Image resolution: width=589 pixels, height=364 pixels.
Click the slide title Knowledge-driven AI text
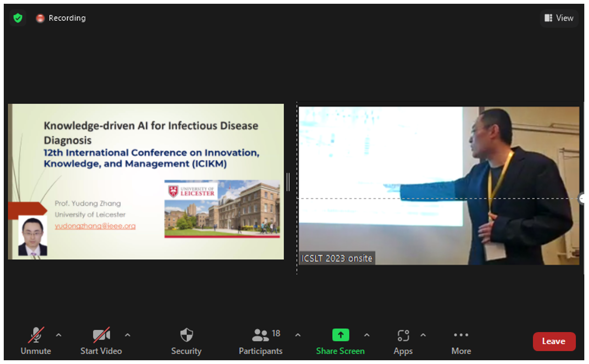pyautogui.click(x=151, y=132)
